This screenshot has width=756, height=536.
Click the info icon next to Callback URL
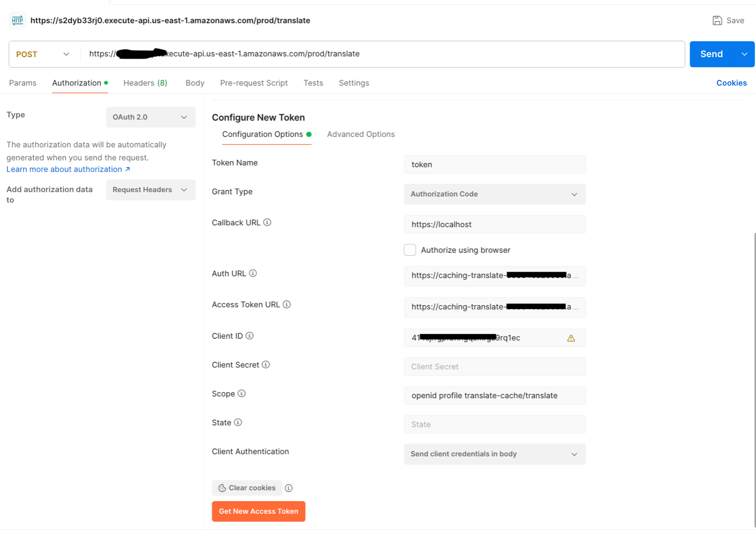(268, 223)
